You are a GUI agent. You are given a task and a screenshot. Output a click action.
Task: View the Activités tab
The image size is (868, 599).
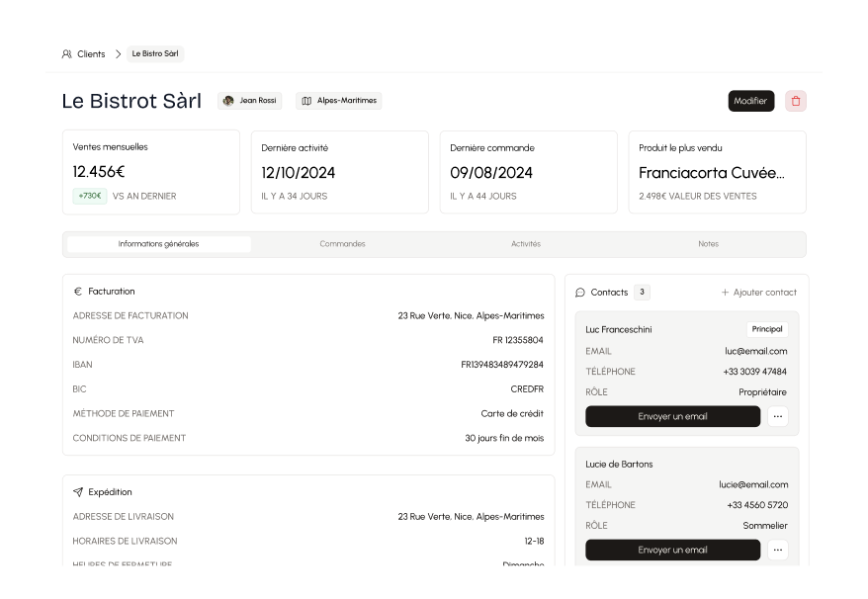(x=525, y=243)
